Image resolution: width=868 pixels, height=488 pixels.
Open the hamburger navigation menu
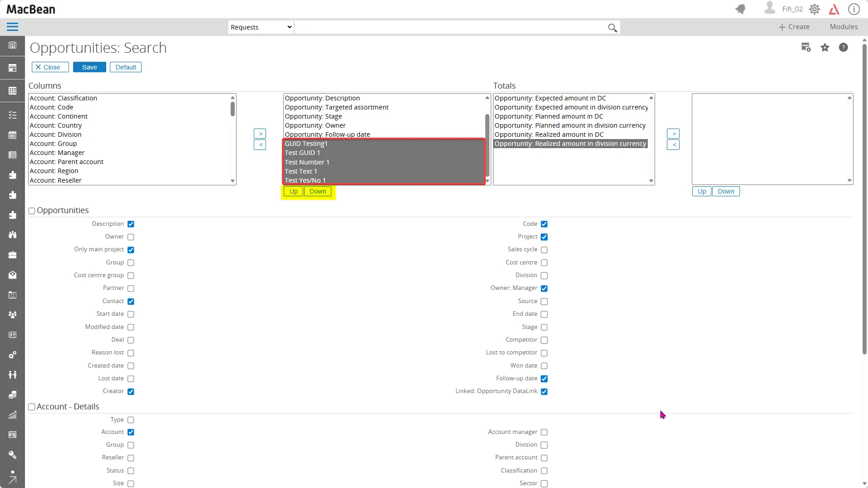12,27
